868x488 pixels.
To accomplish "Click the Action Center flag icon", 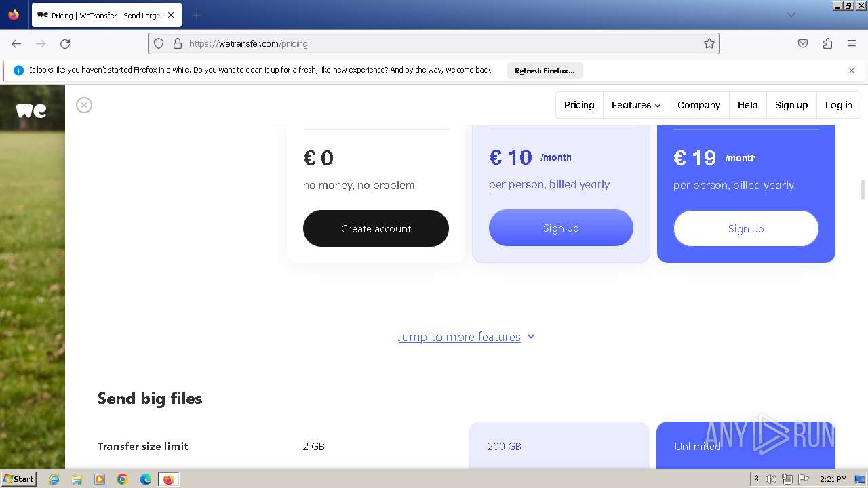I will click(x=804, y=479).
